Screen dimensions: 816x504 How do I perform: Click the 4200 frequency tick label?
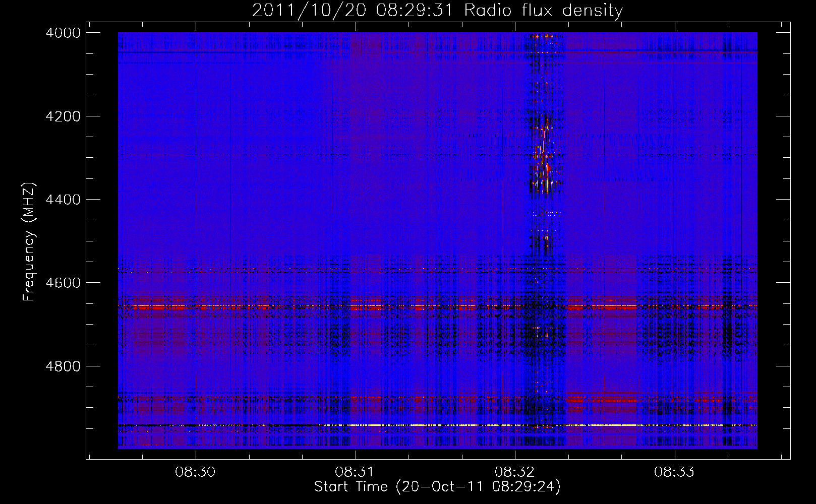[x=63, y=116]
